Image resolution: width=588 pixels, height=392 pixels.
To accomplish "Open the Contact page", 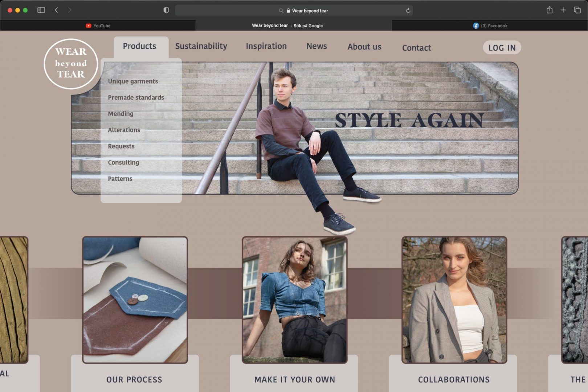I will pos(416,48).
